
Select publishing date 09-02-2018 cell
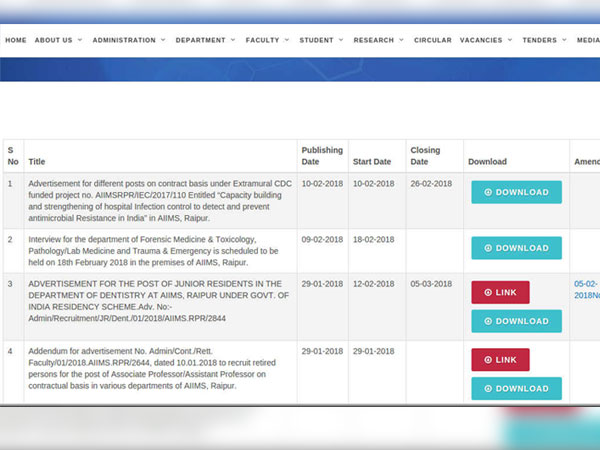coord(322,240)
